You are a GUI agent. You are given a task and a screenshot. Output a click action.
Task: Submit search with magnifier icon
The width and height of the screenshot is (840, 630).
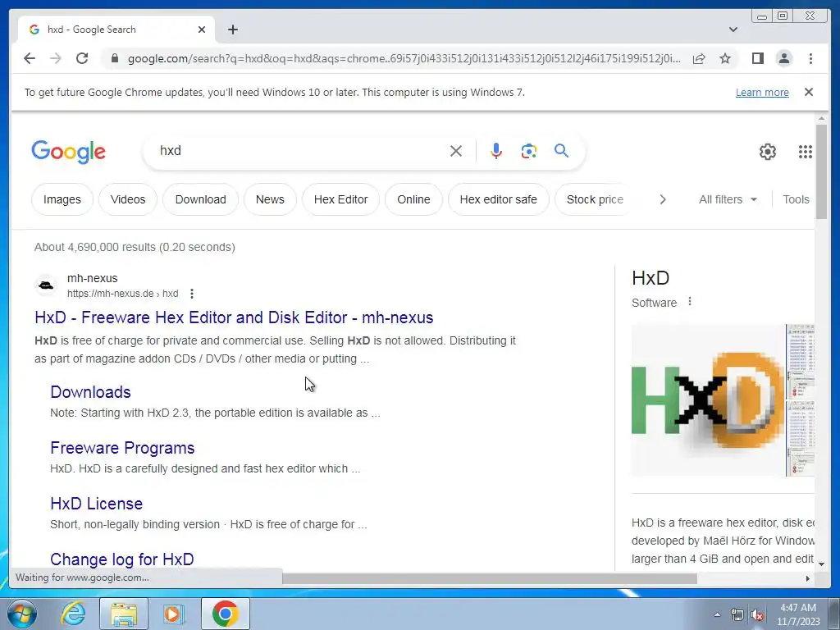(x=561, y=151)
